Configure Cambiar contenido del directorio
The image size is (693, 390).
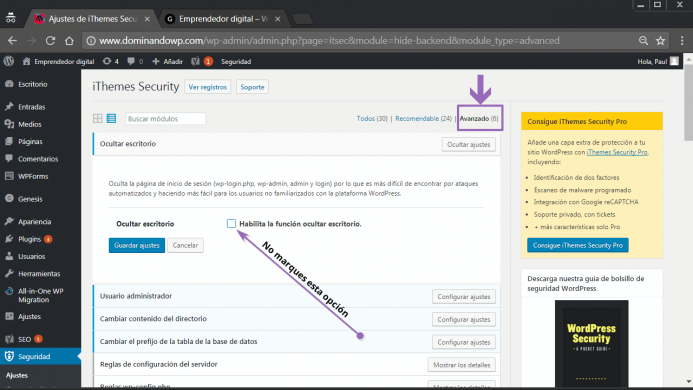[464, 319]
